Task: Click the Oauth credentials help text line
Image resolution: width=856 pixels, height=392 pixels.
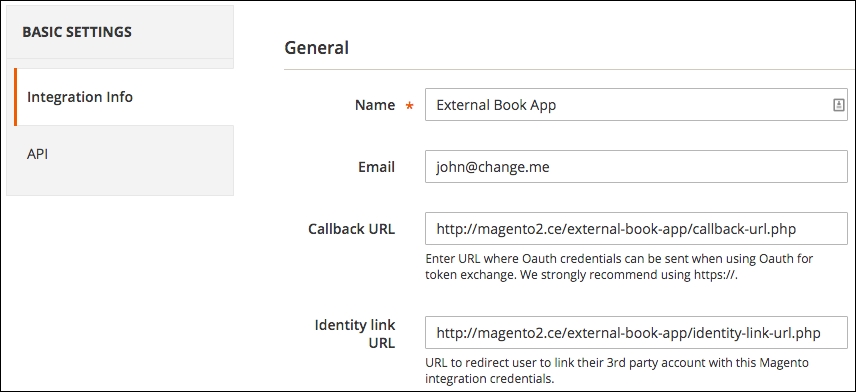Action: [x=619, y=258]
